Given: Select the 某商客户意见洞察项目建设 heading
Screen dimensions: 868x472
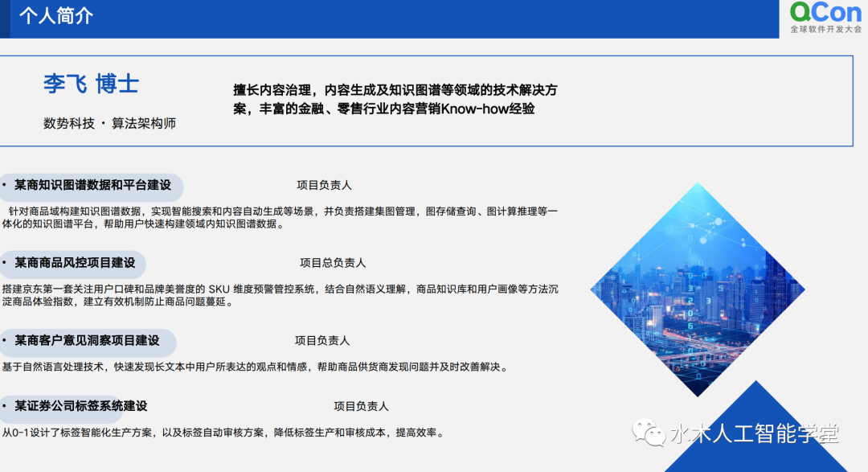Looking at the screenshot, I should pyautogui.click(x=87, y=340).
